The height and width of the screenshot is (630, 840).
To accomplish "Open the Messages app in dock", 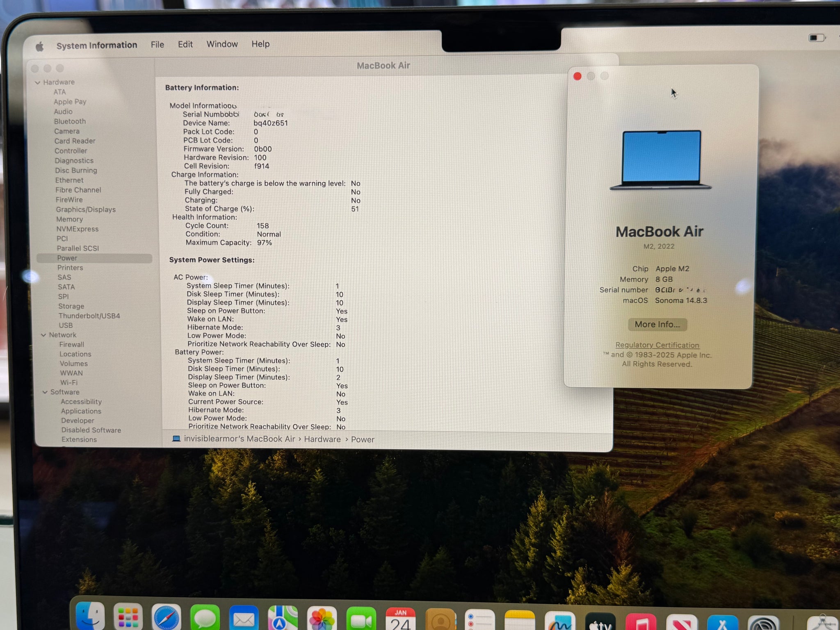I will click(205, 618).
